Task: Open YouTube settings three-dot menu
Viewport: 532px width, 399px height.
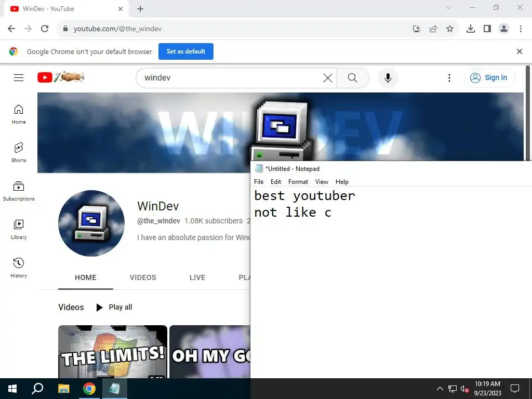Action: [x=449, y=78]
